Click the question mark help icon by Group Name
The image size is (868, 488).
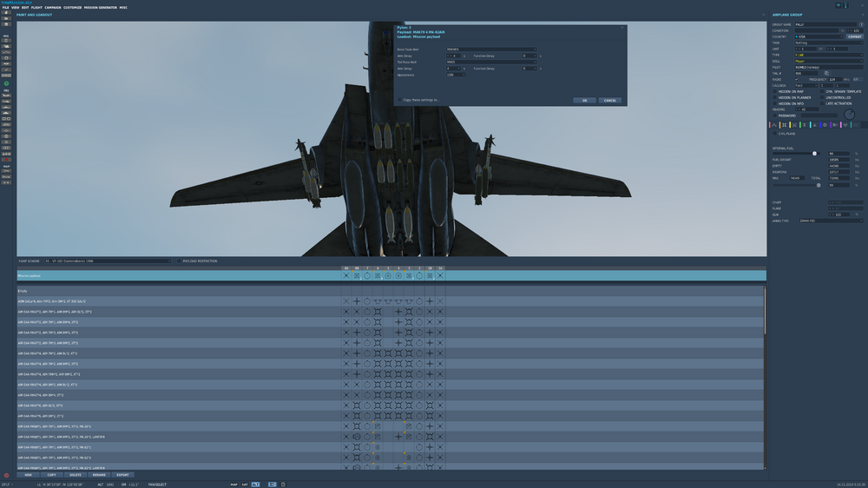[x=861, y=24]
